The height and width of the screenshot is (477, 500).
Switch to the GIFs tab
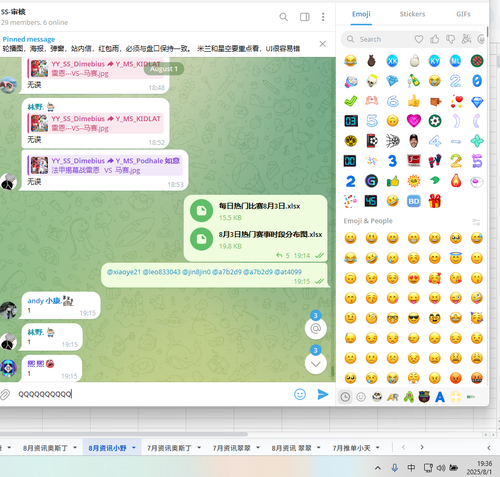point(463,14)
